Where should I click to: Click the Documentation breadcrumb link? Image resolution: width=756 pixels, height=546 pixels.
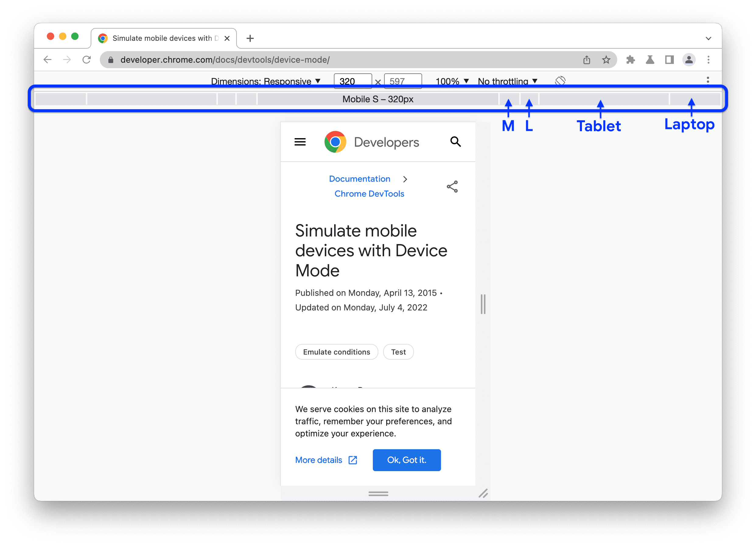pos(359,178)
